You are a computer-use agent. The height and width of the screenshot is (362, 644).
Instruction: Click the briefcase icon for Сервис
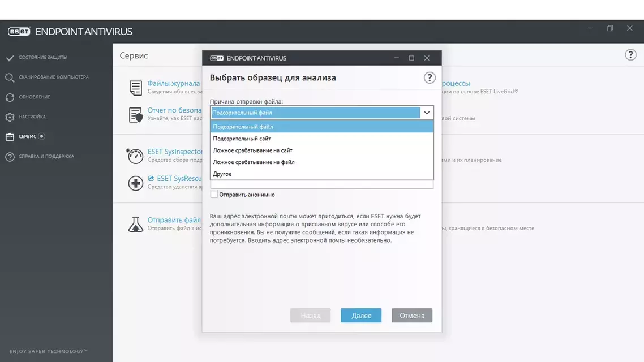[x=10, y=137]
